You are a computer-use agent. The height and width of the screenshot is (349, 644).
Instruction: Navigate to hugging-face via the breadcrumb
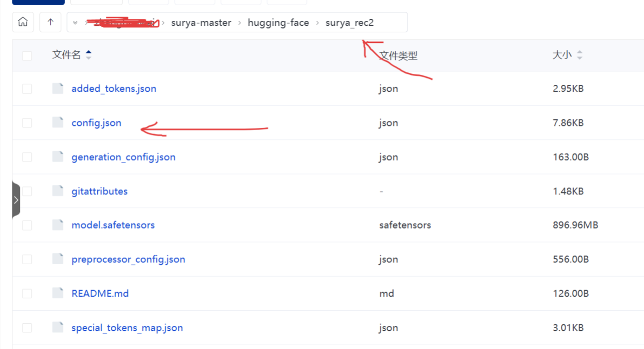pyautogui.click(x=278, y=22)
